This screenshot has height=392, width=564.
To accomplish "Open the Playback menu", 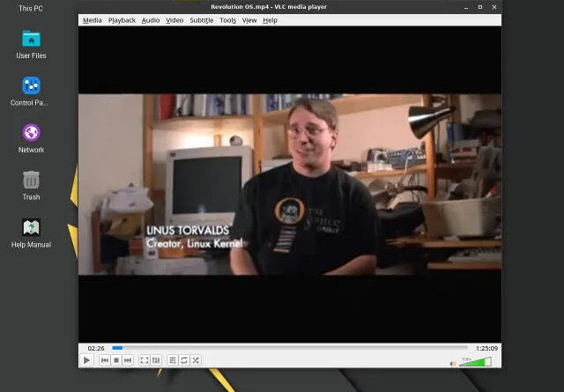I will pos(122,20).
